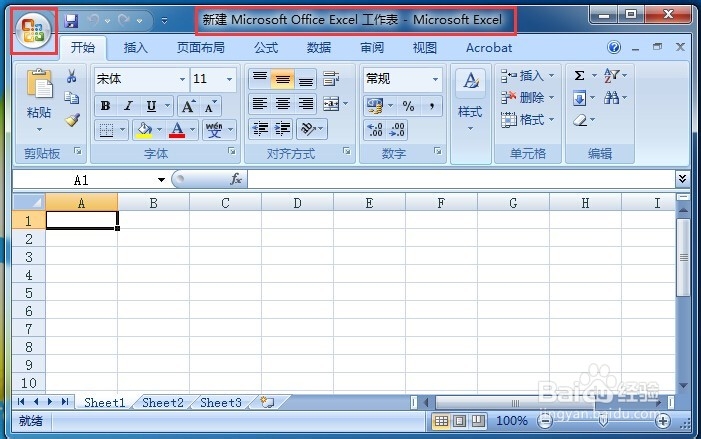Align text to top of cell
Screen dimensions: 701x439
[260, 79]
